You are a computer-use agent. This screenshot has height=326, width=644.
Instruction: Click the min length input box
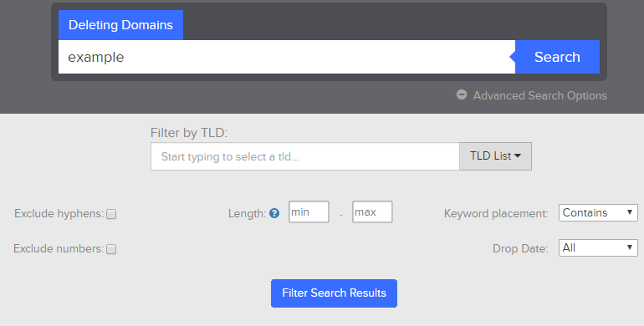pos(309,211)
